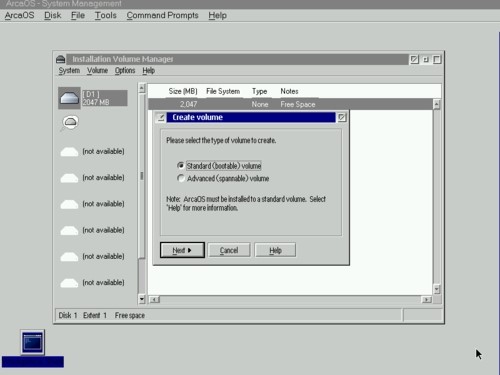The height and width of the screenshot is (375, 500).
Task: Open the Volume menu in Volume Manager
Action: click(x=97, y=70)
